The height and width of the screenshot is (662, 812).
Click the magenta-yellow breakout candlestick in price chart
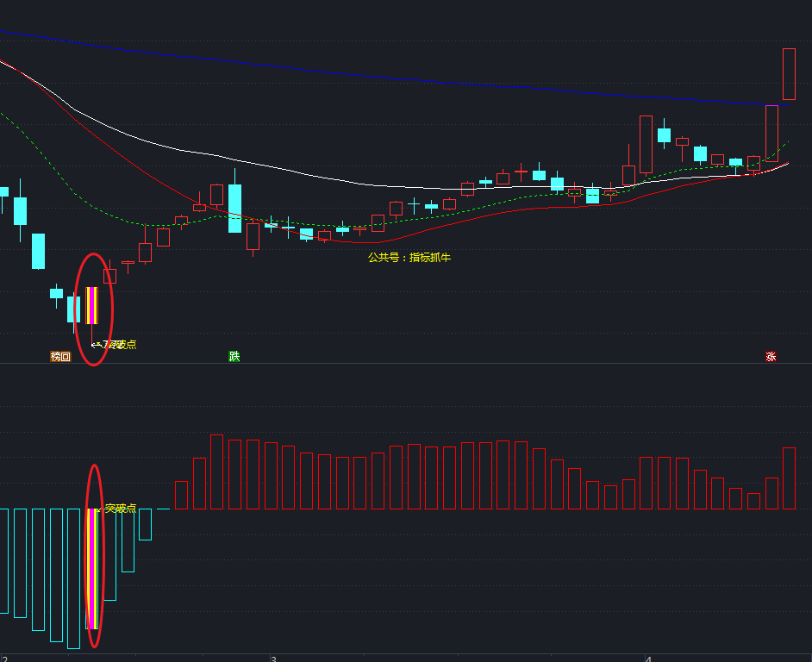pyautogui.click(x=91, y=305)
